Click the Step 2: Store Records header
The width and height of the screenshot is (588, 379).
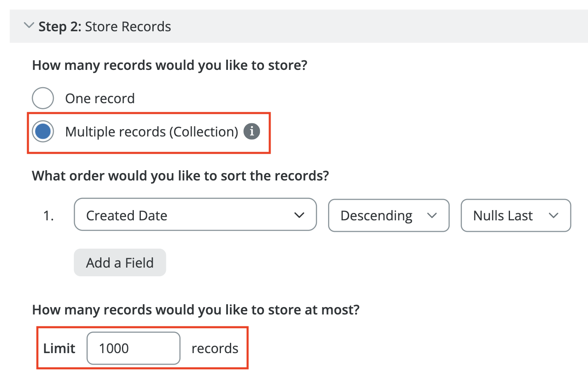pyautogui.click(x=105, y=27)
